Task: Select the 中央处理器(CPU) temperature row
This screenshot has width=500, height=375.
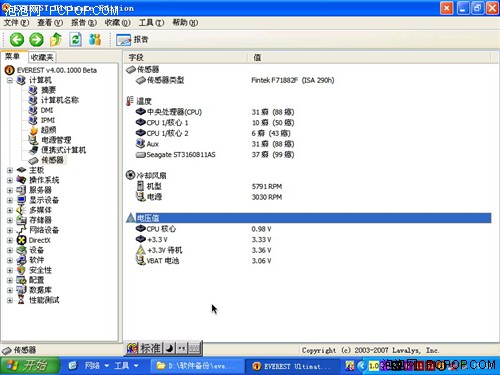Action: pos(308,112)
